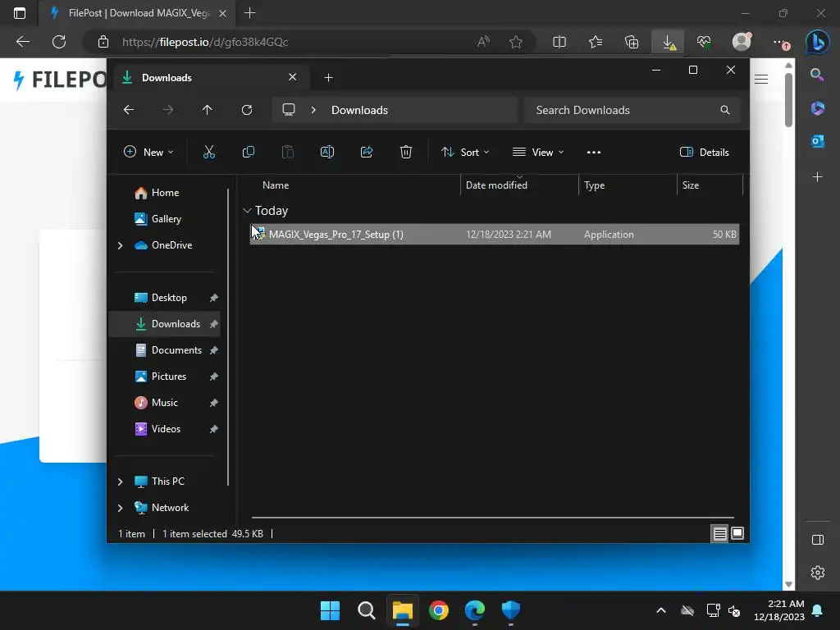Click the magnifier in Search Downloads box
The height and width of the screenshot is (630, 840).
pos(725,110)
